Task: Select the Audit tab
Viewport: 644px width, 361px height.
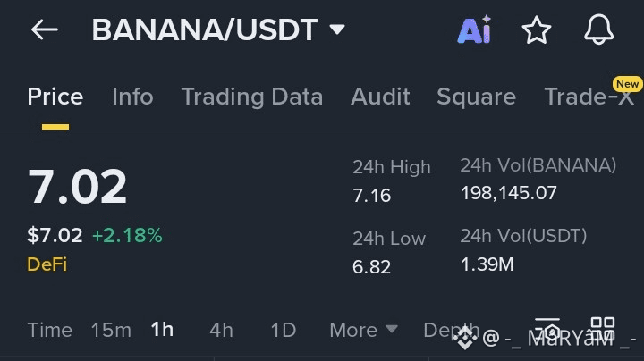Action: coord(380,97)
